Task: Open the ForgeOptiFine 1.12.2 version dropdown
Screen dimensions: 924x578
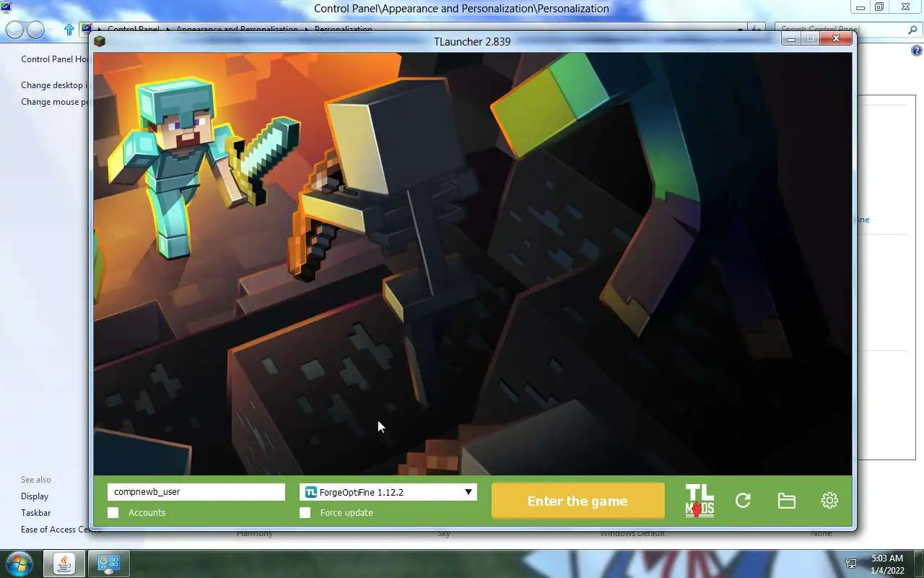Action: [388, 493]
